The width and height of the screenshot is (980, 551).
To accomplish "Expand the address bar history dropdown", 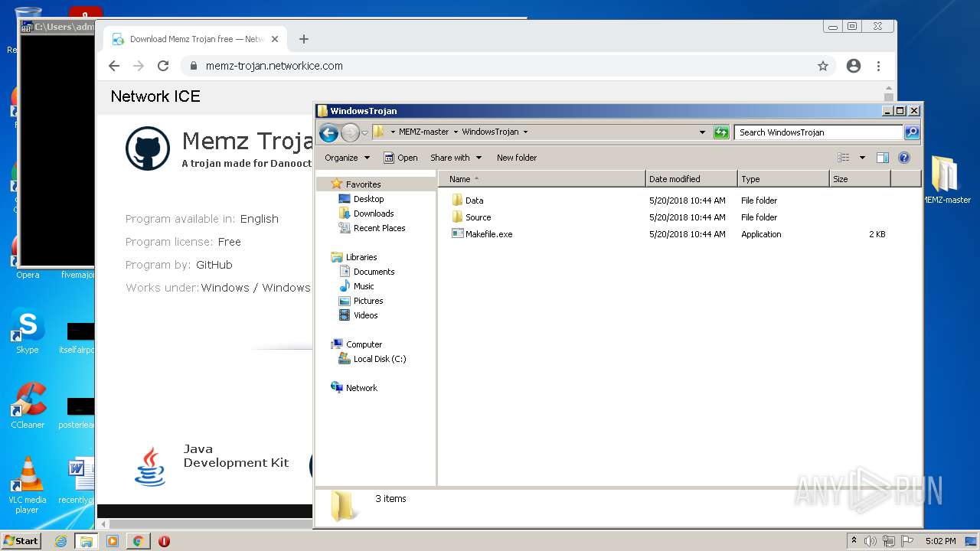I will point(702,132).
